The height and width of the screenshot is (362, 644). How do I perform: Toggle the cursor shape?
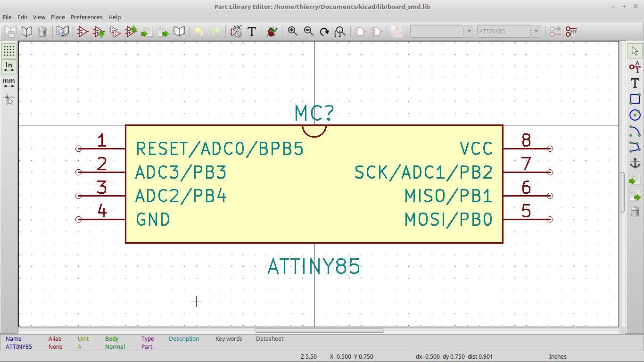click(9, 99)
